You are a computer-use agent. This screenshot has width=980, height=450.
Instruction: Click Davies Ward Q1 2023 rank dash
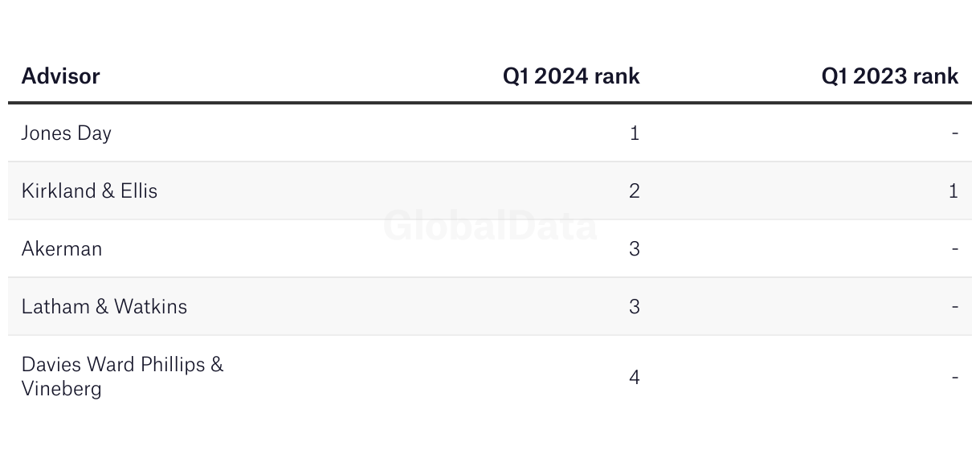point(955,377)
